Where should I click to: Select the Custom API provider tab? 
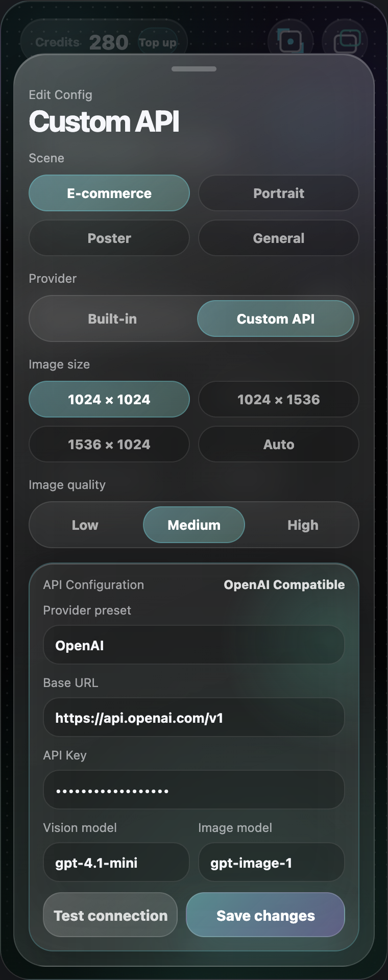(276, 318)
